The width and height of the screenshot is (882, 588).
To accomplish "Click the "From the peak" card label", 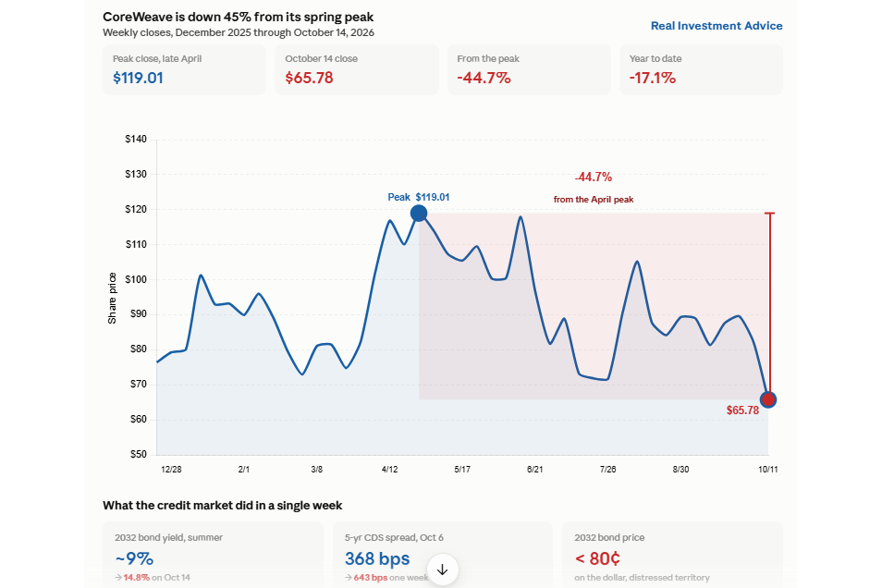I will (488, 58).
